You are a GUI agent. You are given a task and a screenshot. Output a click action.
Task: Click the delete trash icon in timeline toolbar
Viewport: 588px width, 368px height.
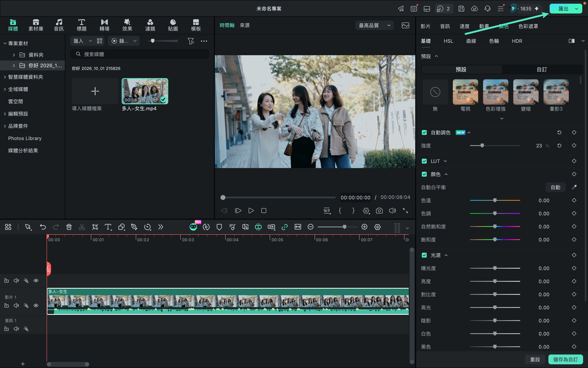pyautogui.click(x=69, y=227)
